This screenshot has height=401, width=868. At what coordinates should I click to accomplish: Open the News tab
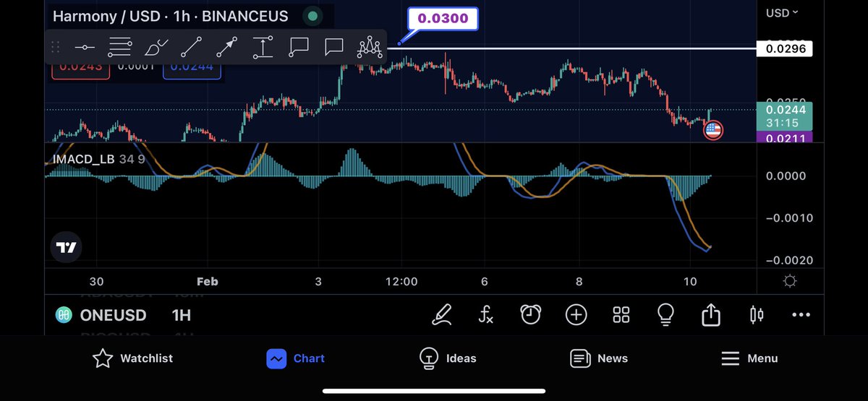pos(599,358)
